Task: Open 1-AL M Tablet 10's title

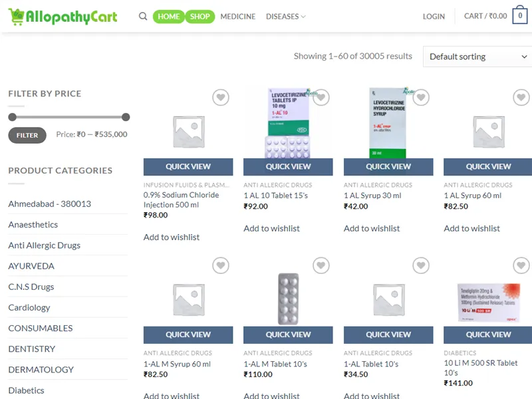Action: 275,364
